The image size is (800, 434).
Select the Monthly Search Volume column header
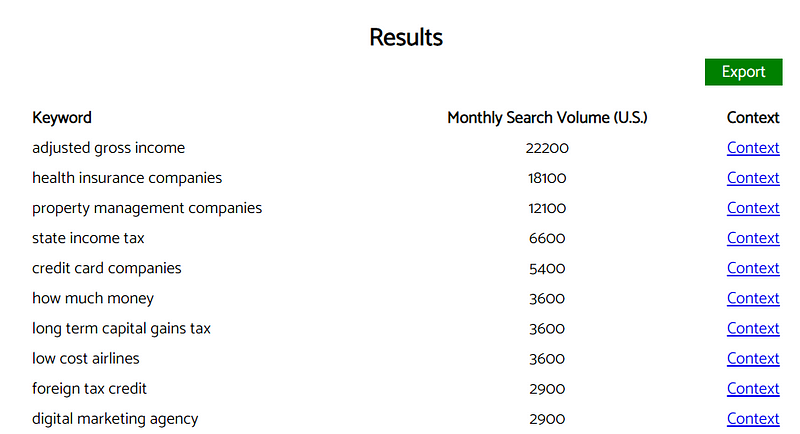(547, 118)
